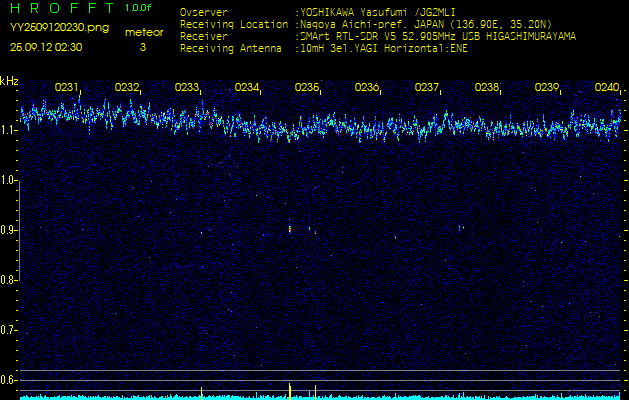
Task: Select the 0232 time marker
Action: click(x=127, y=88)
